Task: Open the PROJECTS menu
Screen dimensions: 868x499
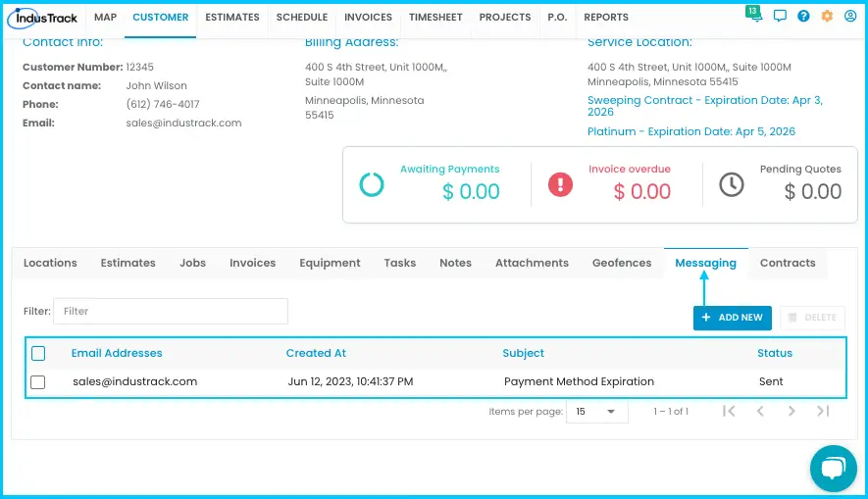Action: coord(505,17)
